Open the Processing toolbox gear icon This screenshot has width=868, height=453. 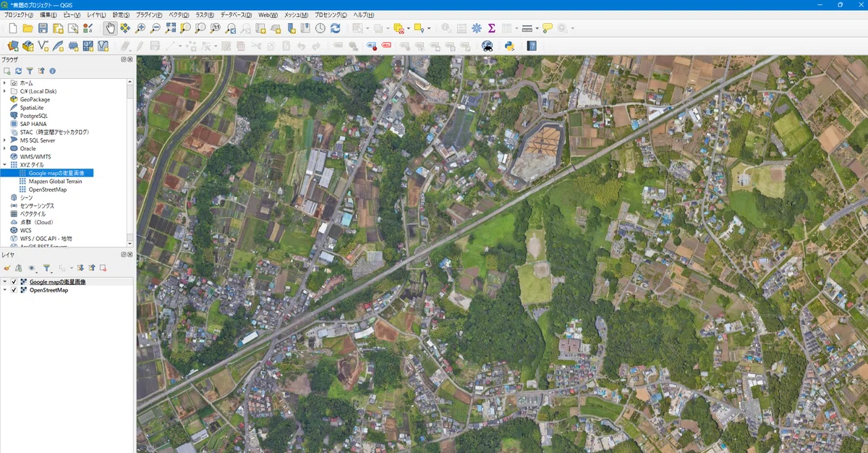coord(476,28)
